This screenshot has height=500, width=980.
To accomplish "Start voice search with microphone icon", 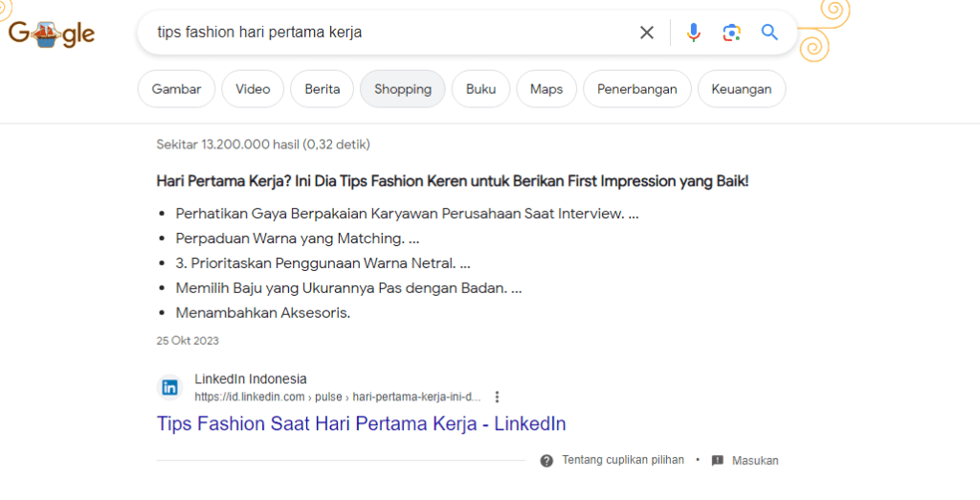I will [693, 33].
